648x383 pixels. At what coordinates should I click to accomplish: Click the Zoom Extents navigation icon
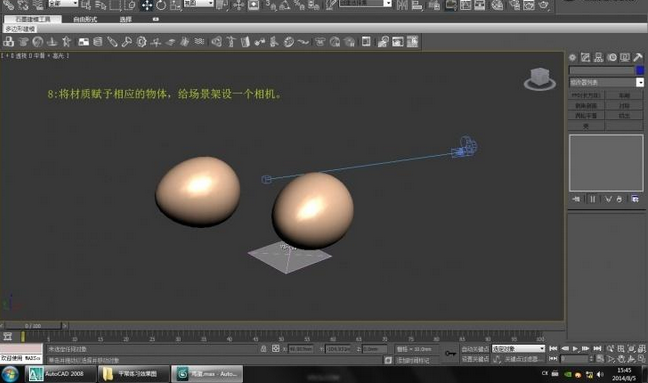pyautogui.click(x=631, y=349)
